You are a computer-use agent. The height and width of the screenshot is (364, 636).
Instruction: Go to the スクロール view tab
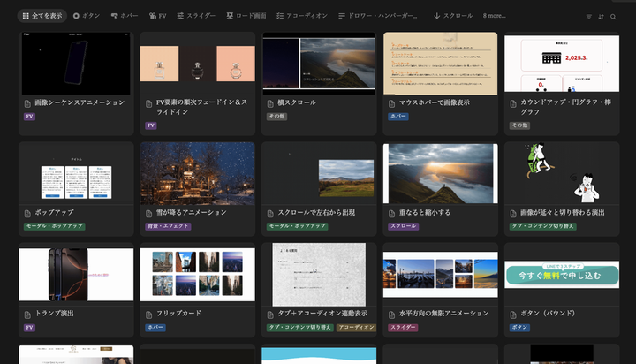tap(452, 16)
